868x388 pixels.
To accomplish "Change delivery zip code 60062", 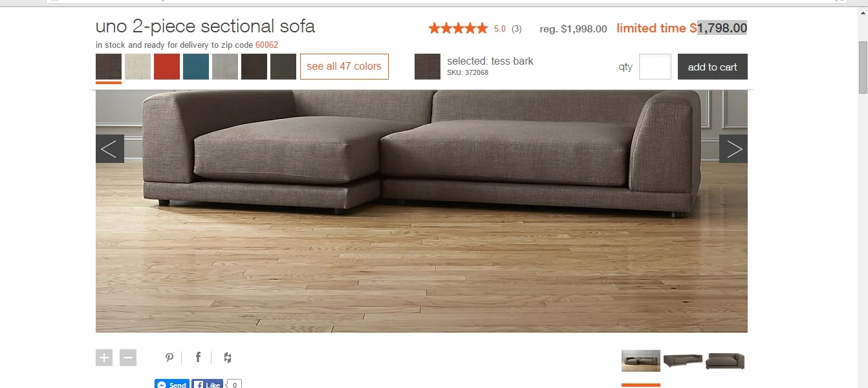I will click(x=266, y=45).
